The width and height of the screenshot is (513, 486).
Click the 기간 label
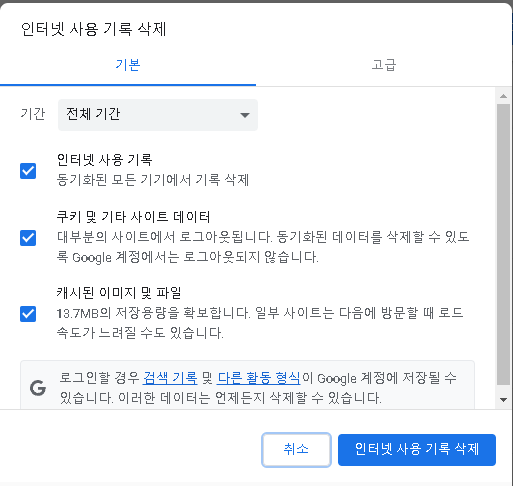(x=33, y=114)
